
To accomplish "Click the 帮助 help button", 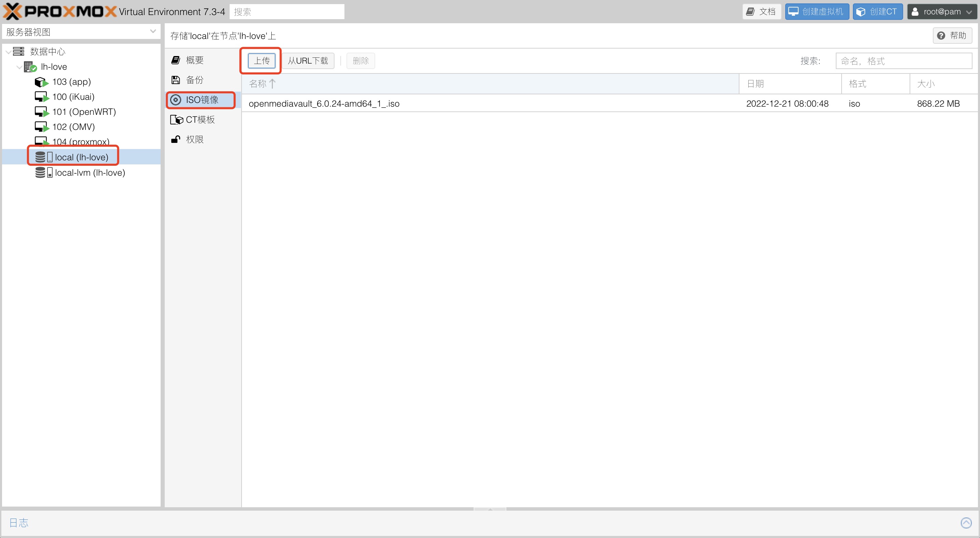I will [x=952, y=36].
